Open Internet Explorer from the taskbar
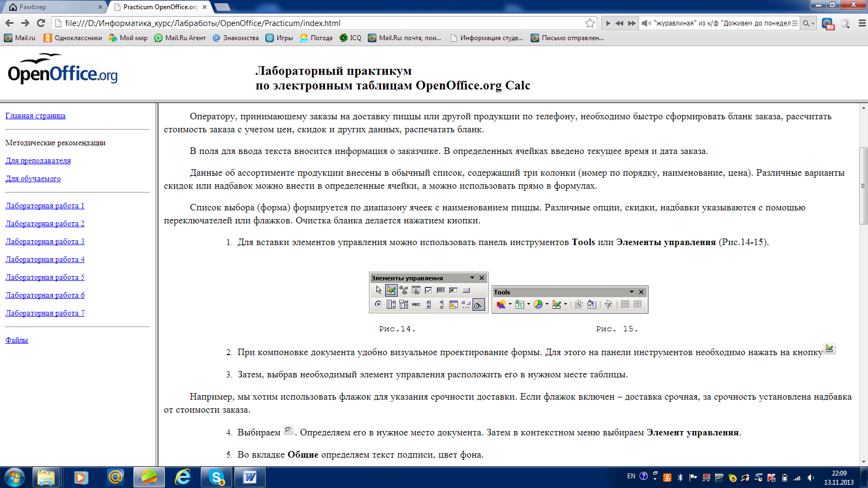 tap(183, 477)
